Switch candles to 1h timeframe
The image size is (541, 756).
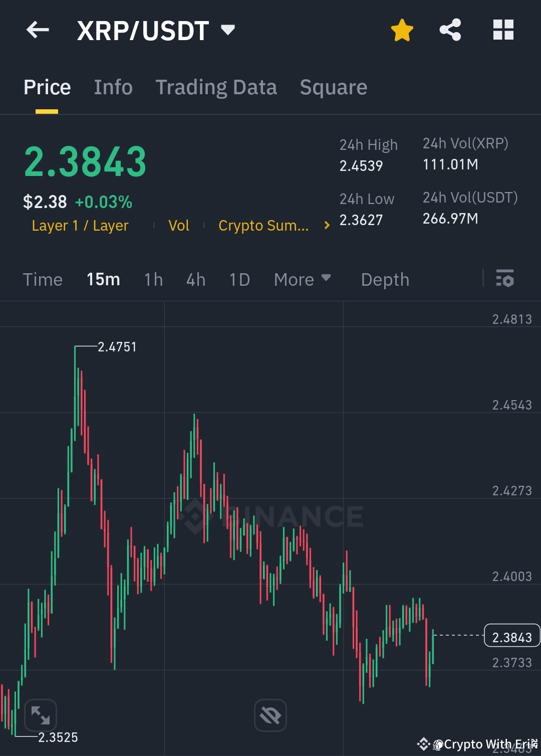pos(153,279)
